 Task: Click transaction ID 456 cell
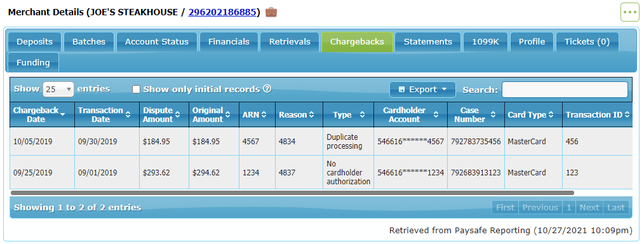pyautogui.click(x=598, y=142)
